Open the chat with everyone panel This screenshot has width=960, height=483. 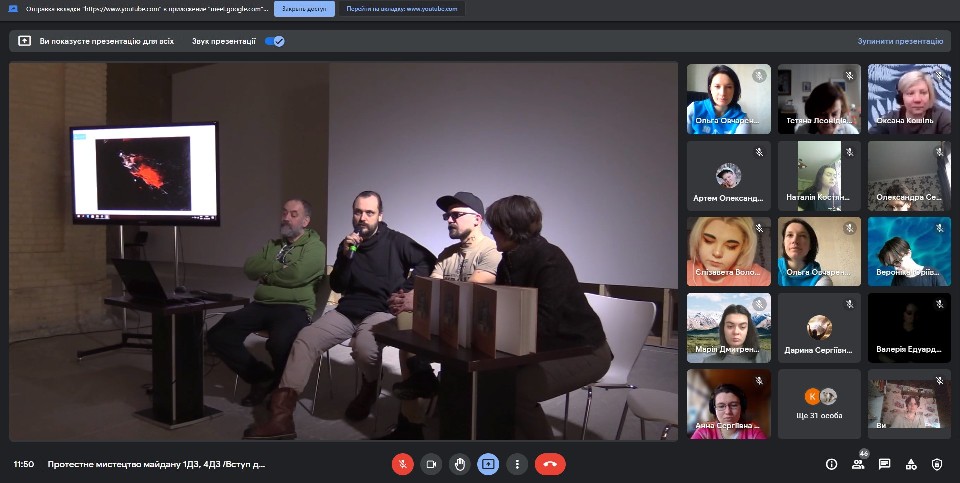tap(885, 464)
